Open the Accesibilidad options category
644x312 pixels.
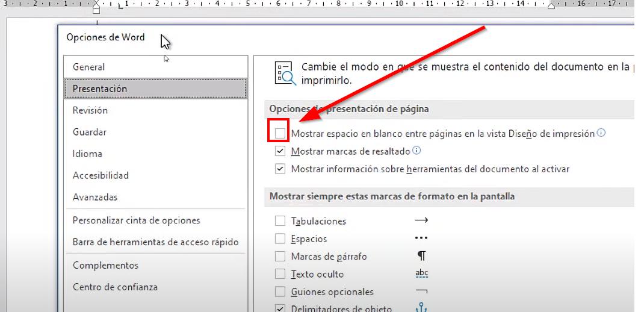pos(156,175)
